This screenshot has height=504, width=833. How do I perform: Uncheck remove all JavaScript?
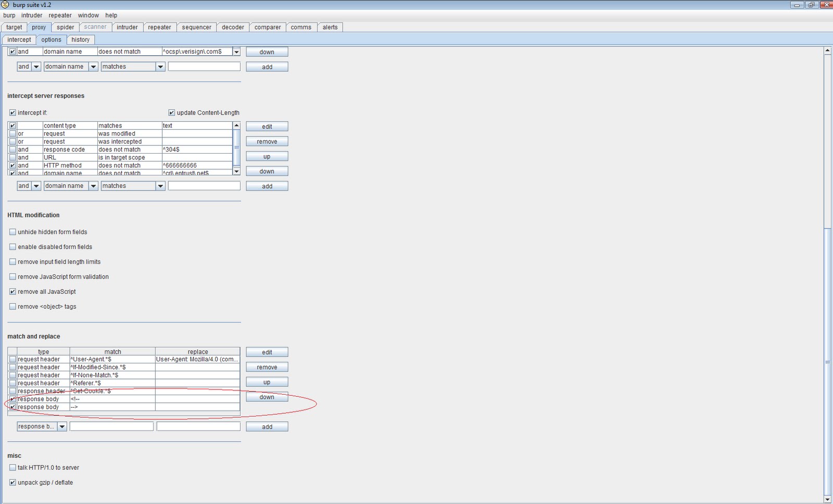(12, 292)
